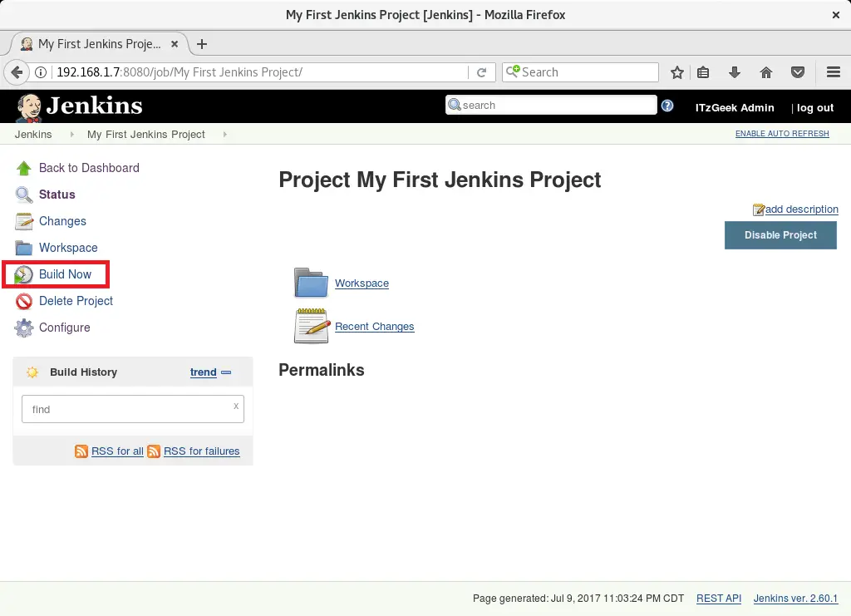Click the Build History sun weather icon
The width and height of the screenshot is (851, 616).
coord(32,372)
